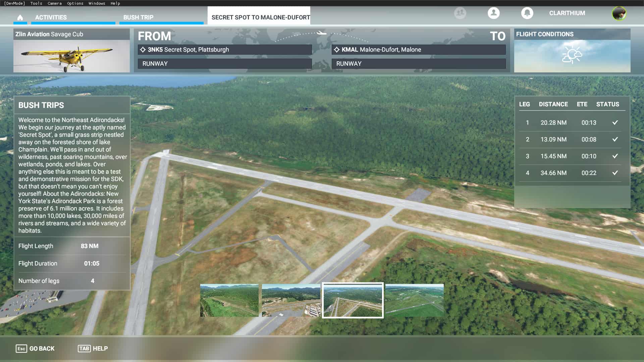Open the arrival RUNWAY selector
This screenshot has width=644, height=362.
click(x=418, y=64)
